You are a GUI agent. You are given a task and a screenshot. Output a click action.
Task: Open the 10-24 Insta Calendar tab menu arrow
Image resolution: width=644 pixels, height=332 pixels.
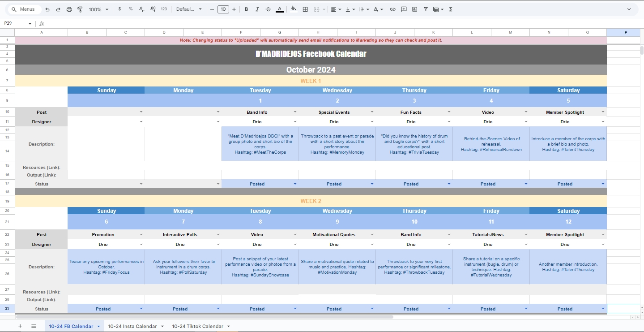pos(162,326)
